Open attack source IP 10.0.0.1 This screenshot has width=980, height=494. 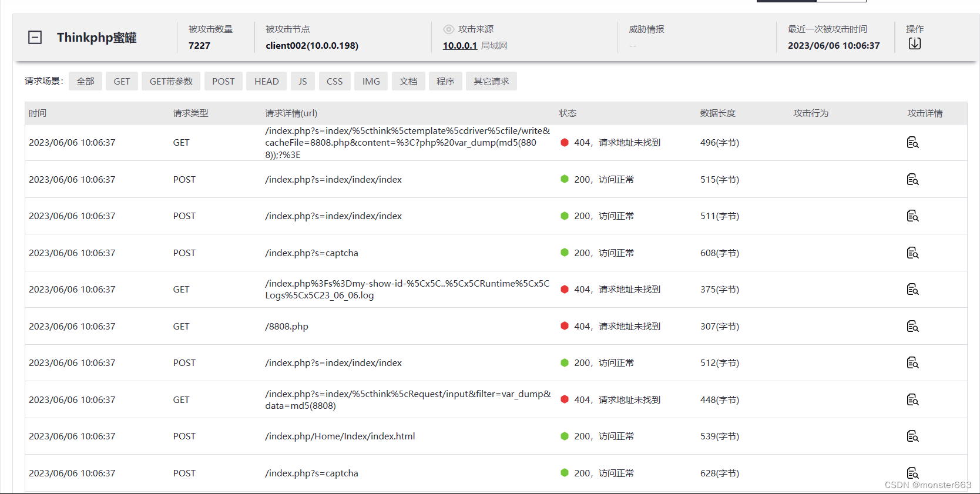[x=459, y=45]
